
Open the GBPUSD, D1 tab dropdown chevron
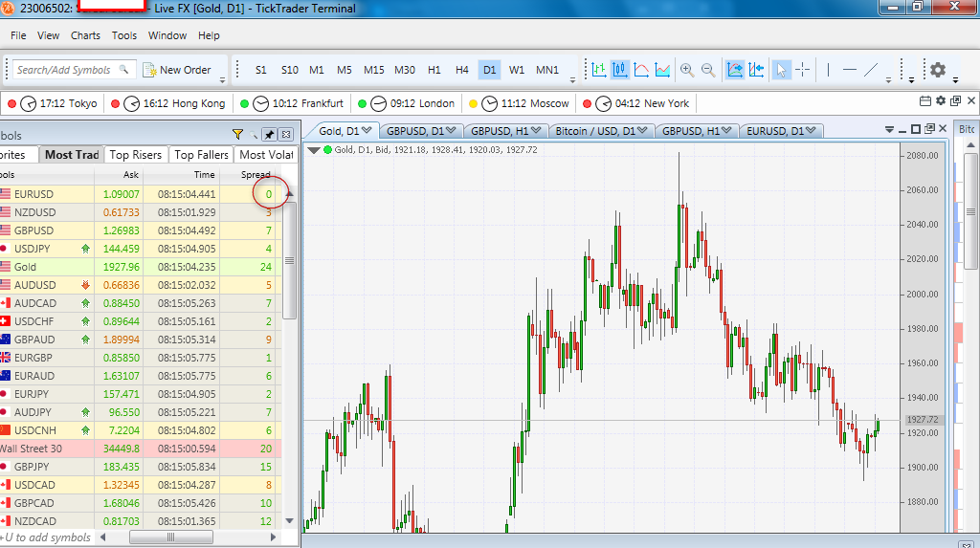point(451,131)
